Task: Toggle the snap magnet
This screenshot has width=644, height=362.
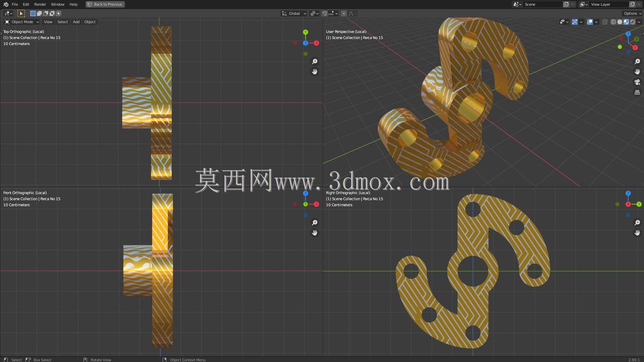Action: click(325, 13)
